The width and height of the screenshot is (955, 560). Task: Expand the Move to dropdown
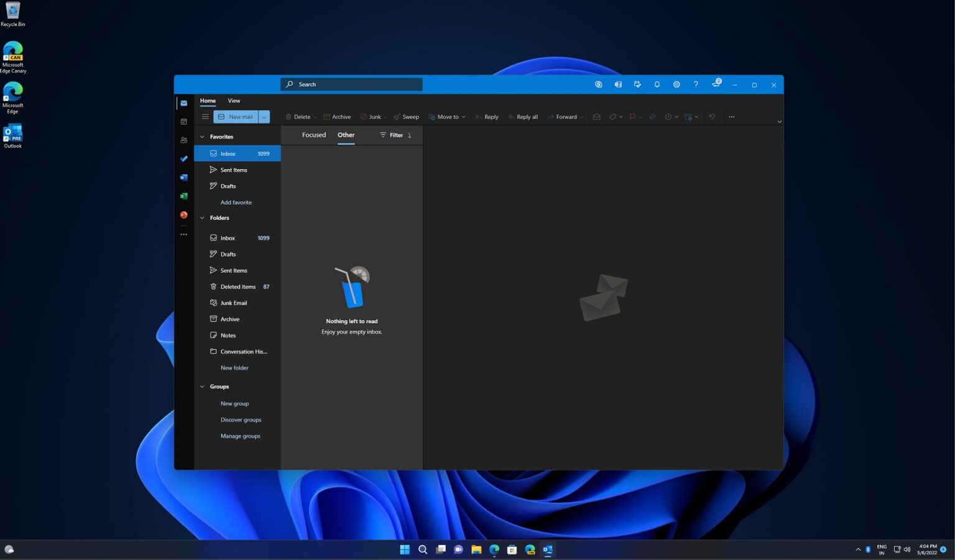click(x=464, y=117)
